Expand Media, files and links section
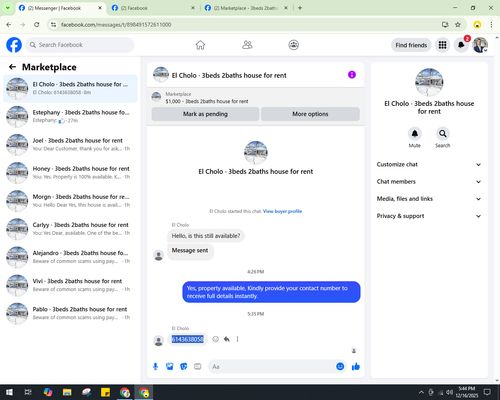Screen dimensions: 500x400 click(x=429, y=199)
